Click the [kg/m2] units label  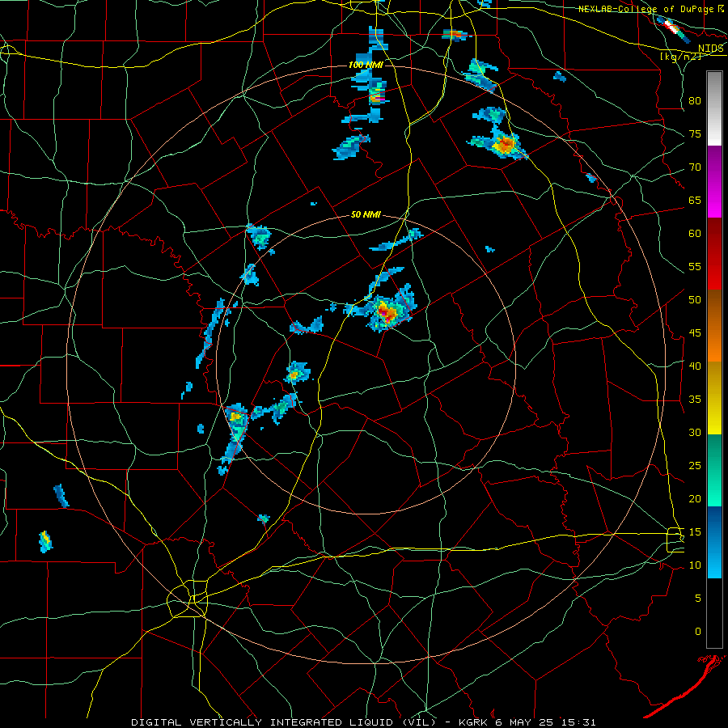pos(680,56)
